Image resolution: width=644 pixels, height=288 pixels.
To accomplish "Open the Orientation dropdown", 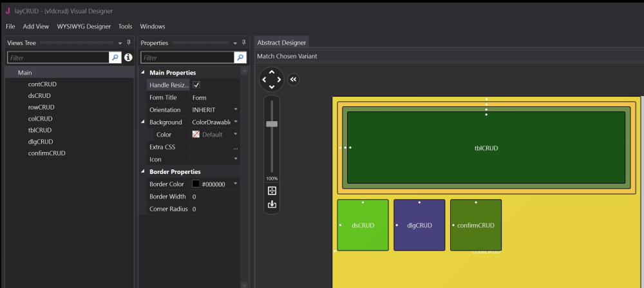I will click(x=236, y=110).
